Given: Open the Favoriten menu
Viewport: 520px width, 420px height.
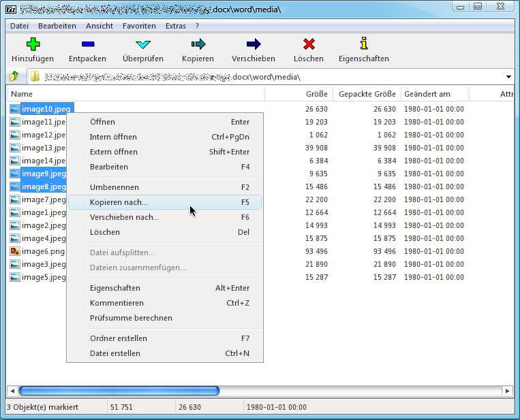Looking at the screenshot, I should tap(139, 26).
